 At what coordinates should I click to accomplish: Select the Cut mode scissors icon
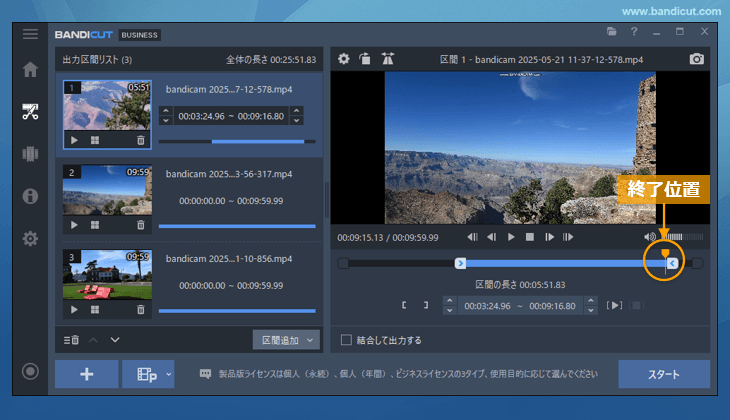(x=31, y=111)
